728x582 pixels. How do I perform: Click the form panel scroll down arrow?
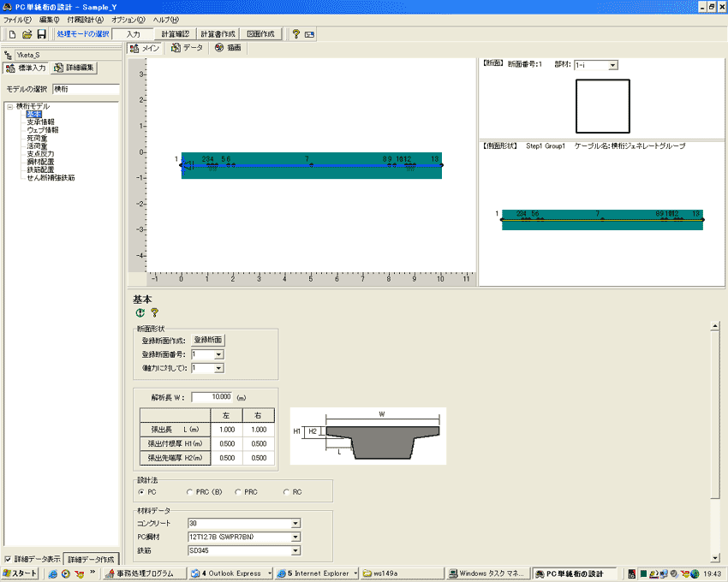coord(715,558)
